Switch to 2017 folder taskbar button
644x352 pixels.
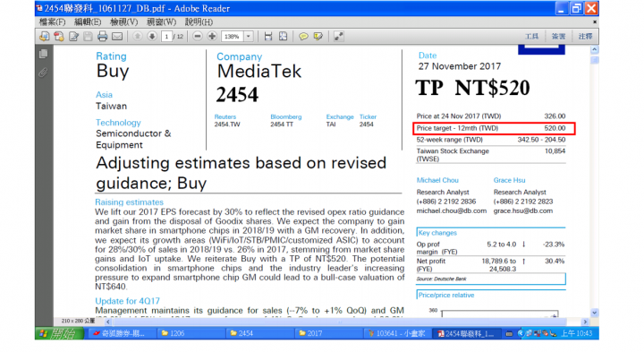[x=328, y=333]
